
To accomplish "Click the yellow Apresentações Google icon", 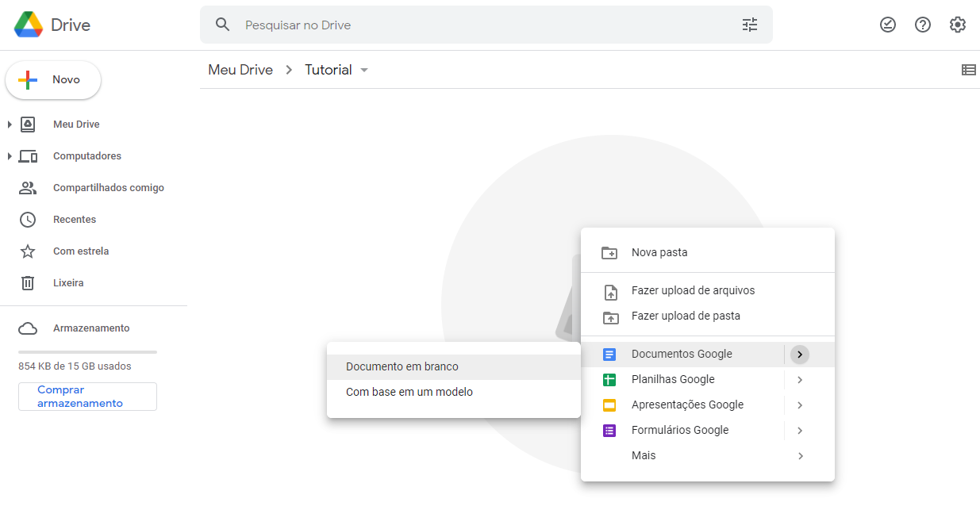I will coord(609,405).
